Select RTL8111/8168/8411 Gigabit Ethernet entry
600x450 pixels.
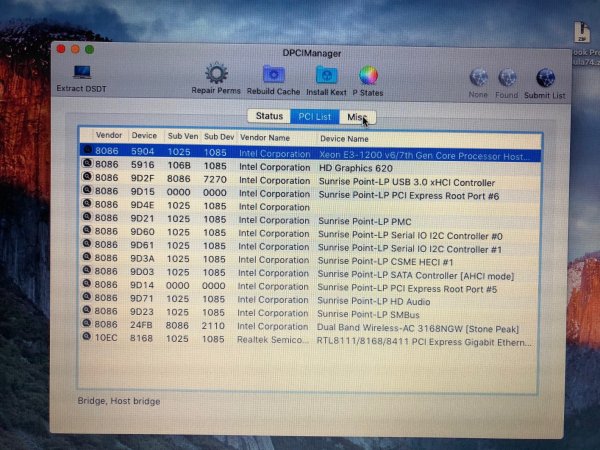[424, 342]
